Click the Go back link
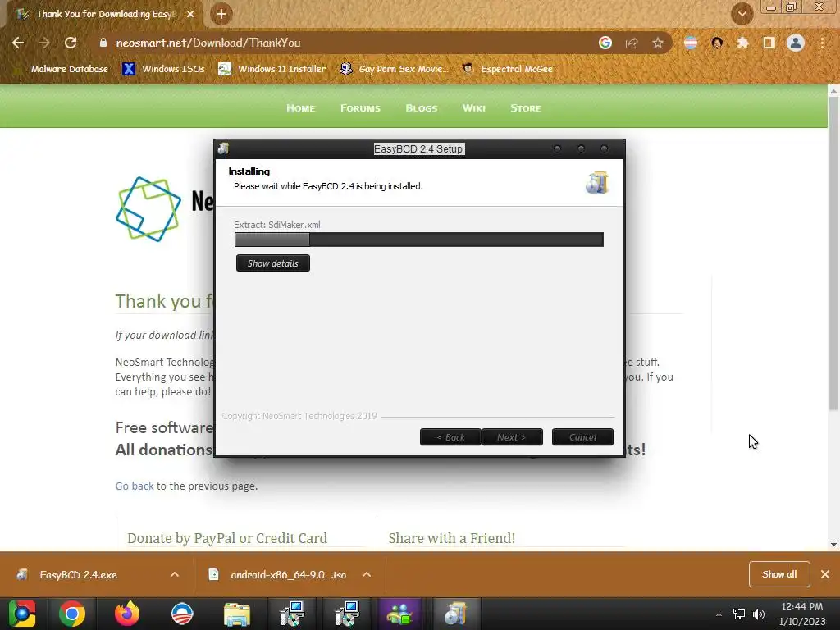 tap(135, 486)
